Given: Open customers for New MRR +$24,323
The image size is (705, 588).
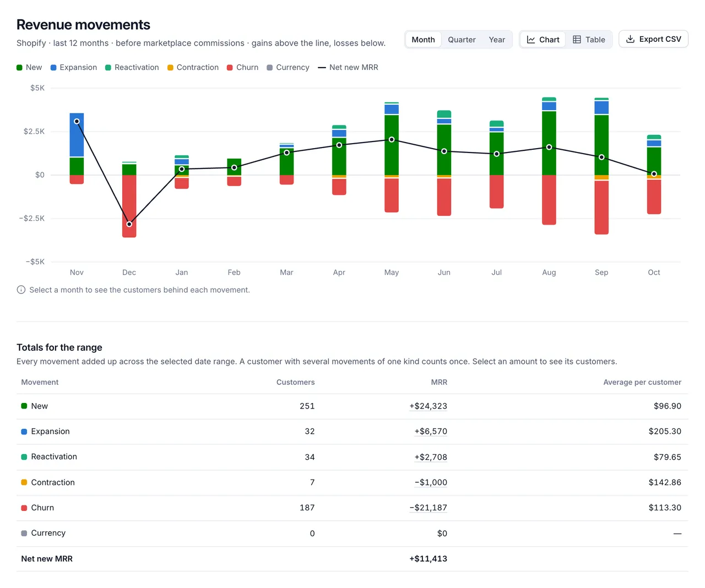Looking at the screenshot, I should (428, 406).
